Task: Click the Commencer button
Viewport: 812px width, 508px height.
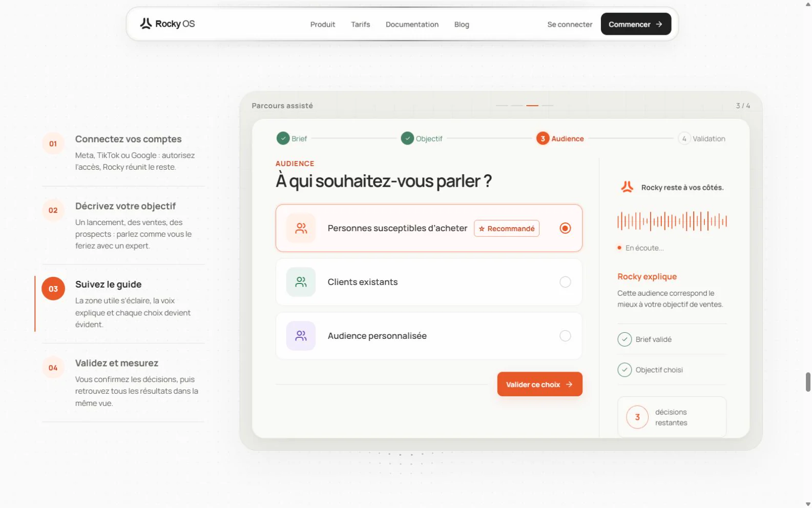Action: pos(636,24)
